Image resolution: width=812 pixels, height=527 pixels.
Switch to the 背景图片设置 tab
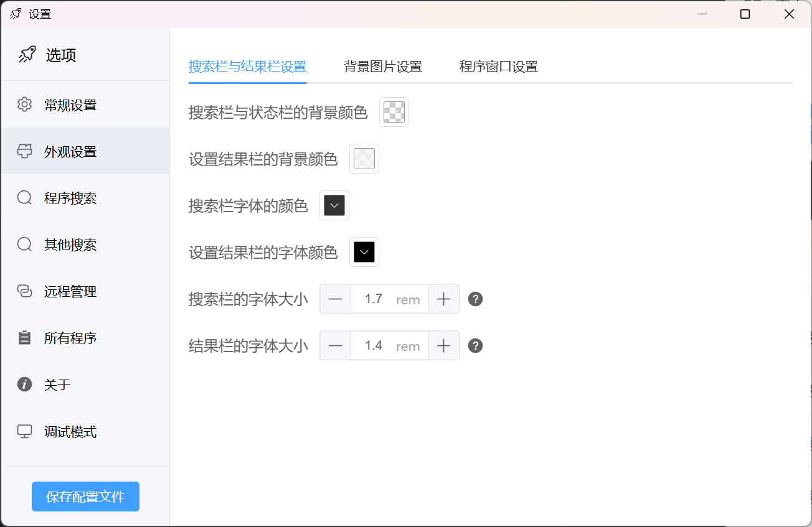pos(383,67)
